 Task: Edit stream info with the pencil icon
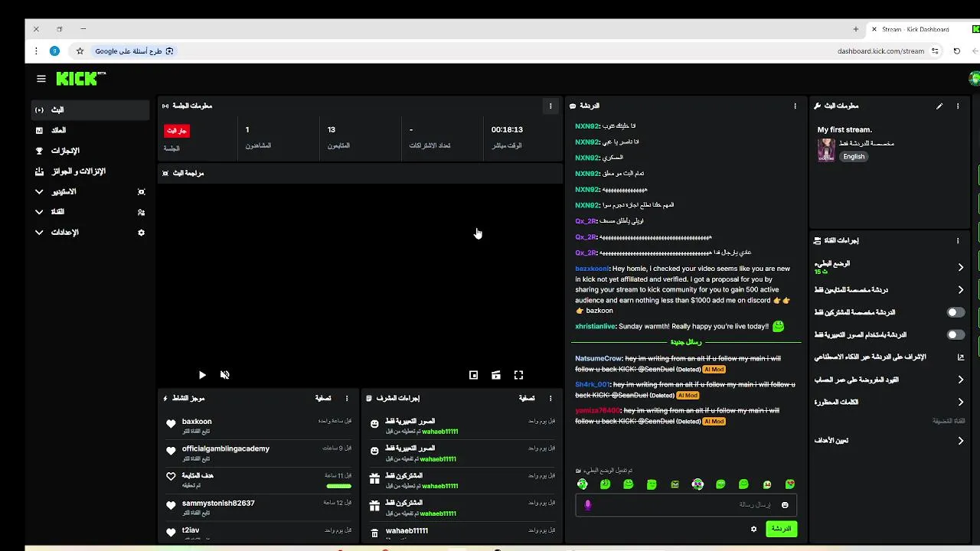point(939,106)
